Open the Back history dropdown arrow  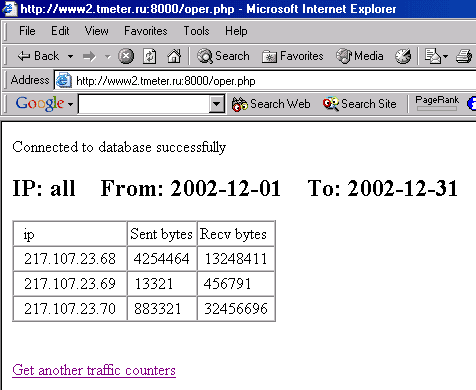70,56
